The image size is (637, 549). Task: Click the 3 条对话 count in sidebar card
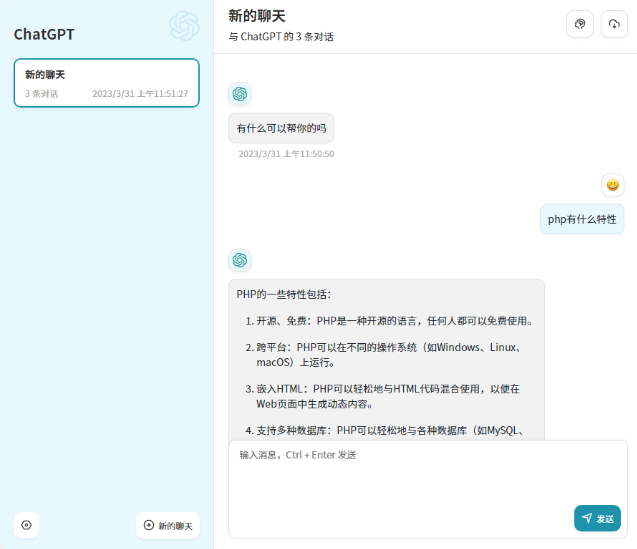point(41,94)
